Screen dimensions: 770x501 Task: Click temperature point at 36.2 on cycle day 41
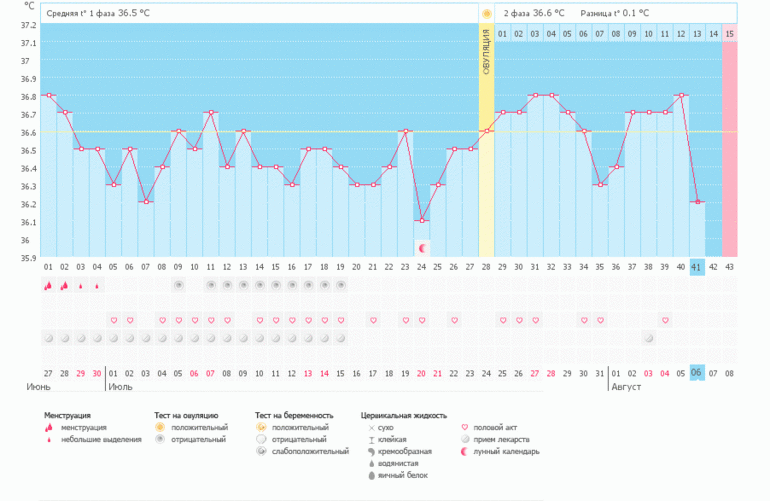(697, 202)
